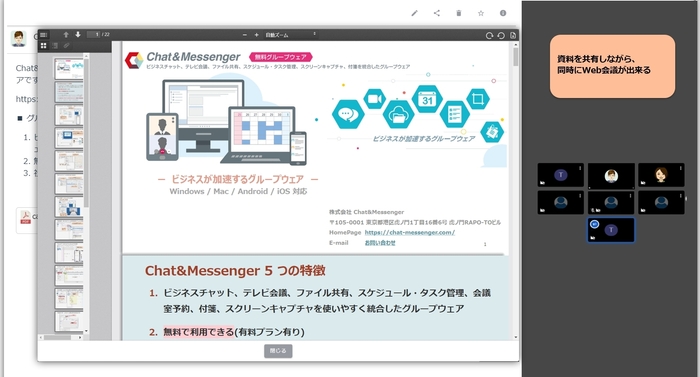Image resolution: width=700 pixels, height=377 pixels.
Task: Click the Chat&Messenger 5 つの特徴 heading
Action: pyautogui.click(x=235, y=271)
